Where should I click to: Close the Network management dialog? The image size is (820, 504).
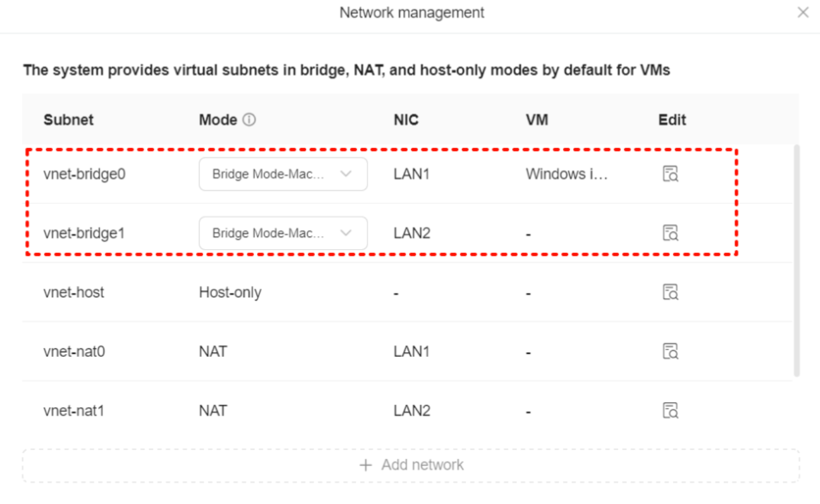(803, 12)
